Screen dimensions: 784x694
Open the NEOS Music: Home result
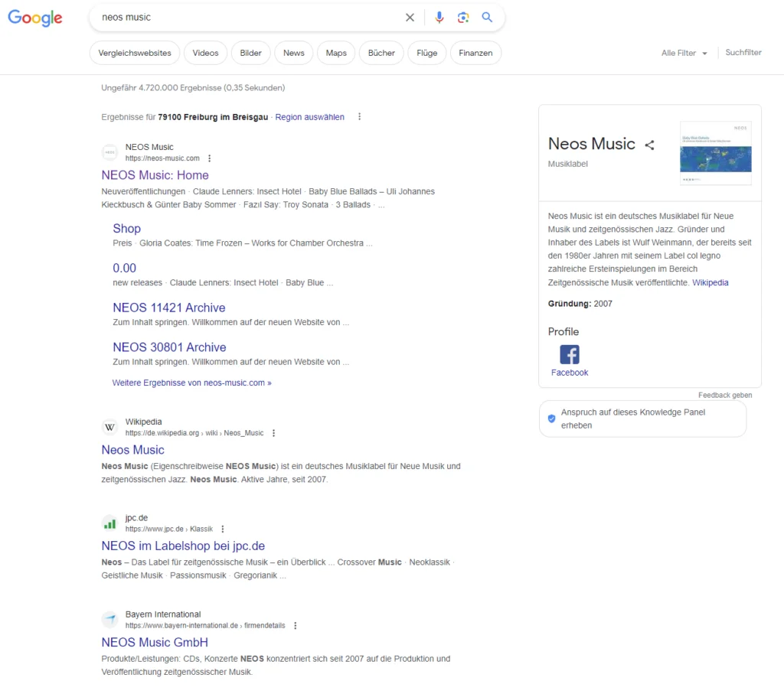click(x=155, y=175)
